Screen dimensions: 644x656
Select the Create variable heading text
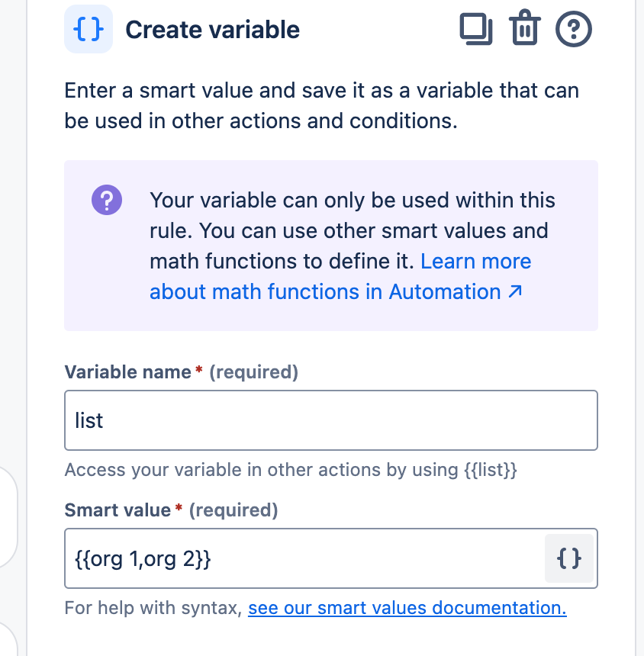(212, 30)
